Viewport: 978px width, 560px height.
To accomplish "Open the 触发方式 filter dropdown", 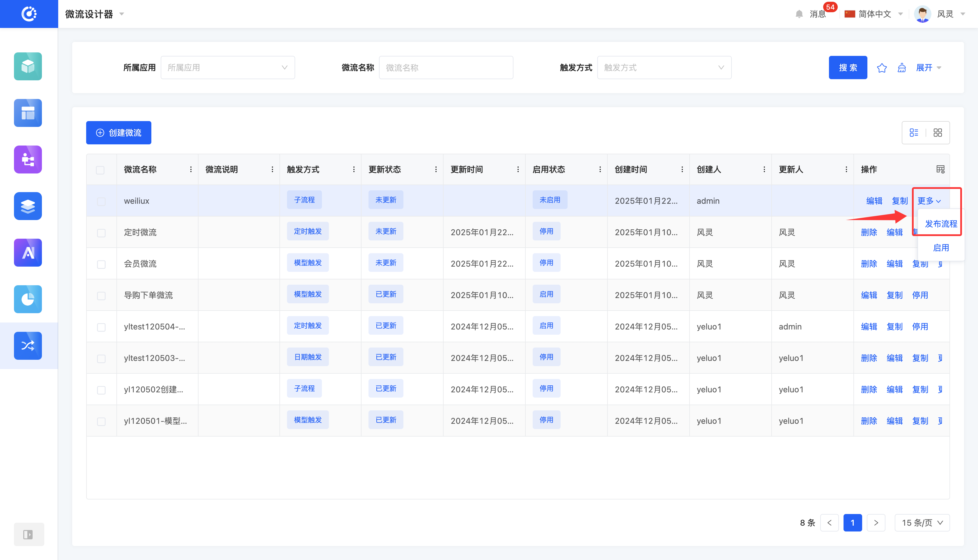I will click(x=664, y=68).
